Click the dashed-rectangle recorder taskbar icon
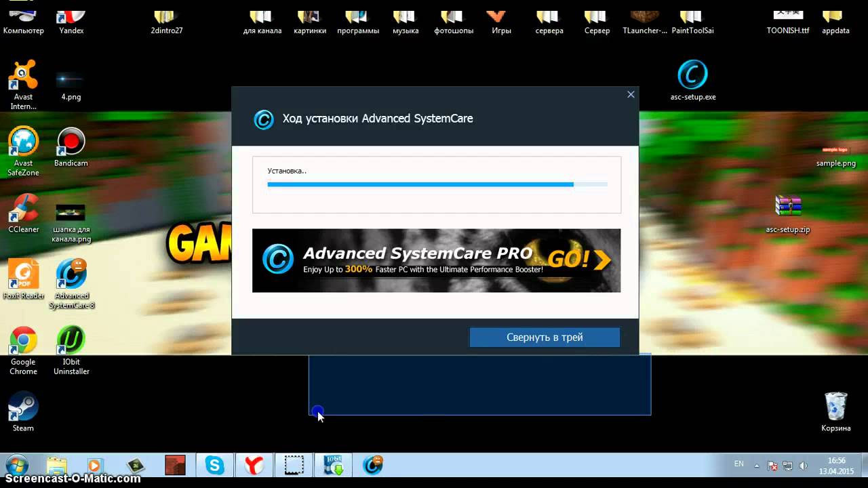 click(294, 466)
